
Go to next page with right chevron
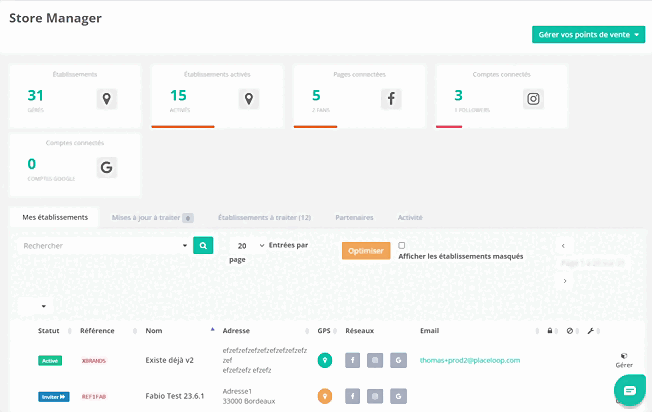(x=565, y=281)
